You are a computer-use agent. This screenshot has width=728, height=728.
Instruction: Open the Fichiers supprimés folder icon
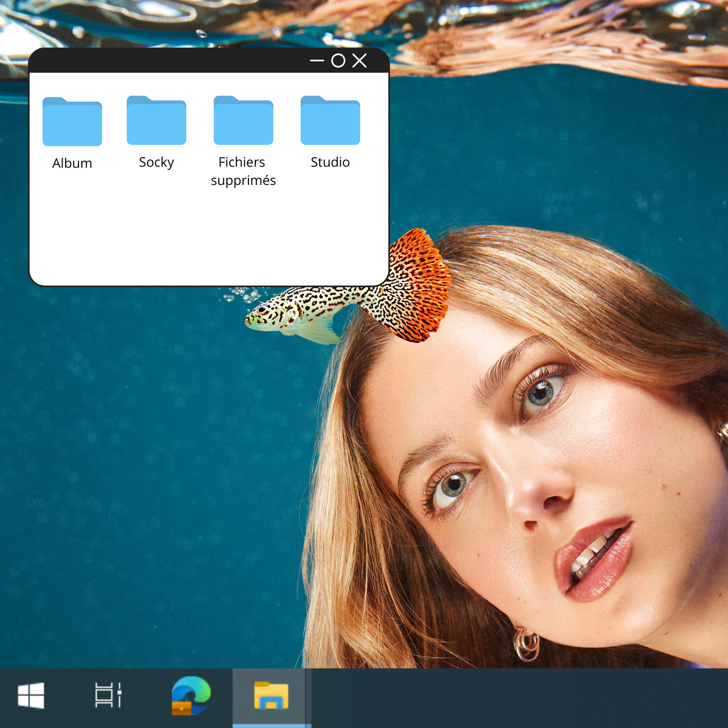(x=243, y=120)
